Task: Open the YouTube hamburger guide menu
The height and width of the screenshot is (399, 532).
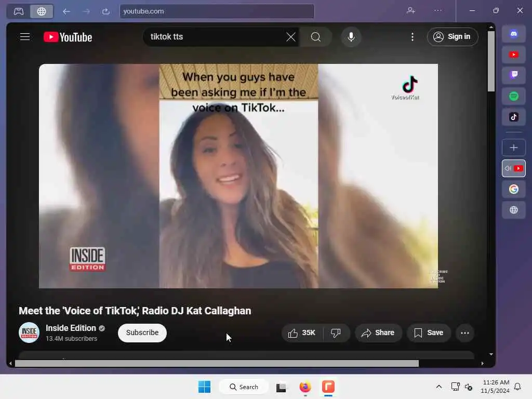Action: [x=25, y=37]
